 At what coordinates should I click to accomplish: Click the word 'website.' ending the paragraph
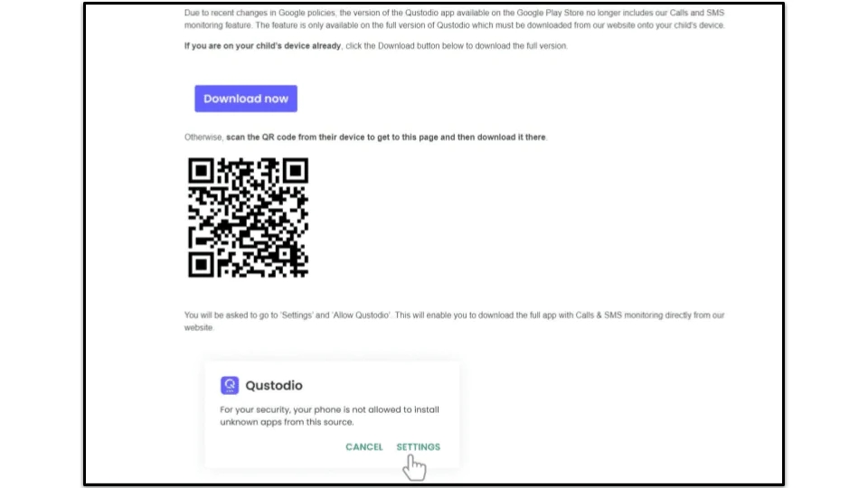[x=199, y=327]
